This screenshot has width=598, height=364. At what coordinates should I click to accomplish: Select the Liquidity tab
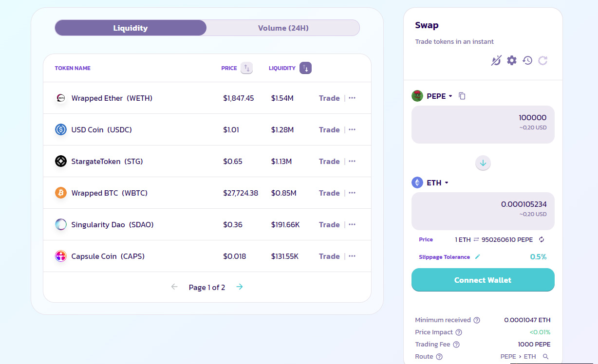131,28
